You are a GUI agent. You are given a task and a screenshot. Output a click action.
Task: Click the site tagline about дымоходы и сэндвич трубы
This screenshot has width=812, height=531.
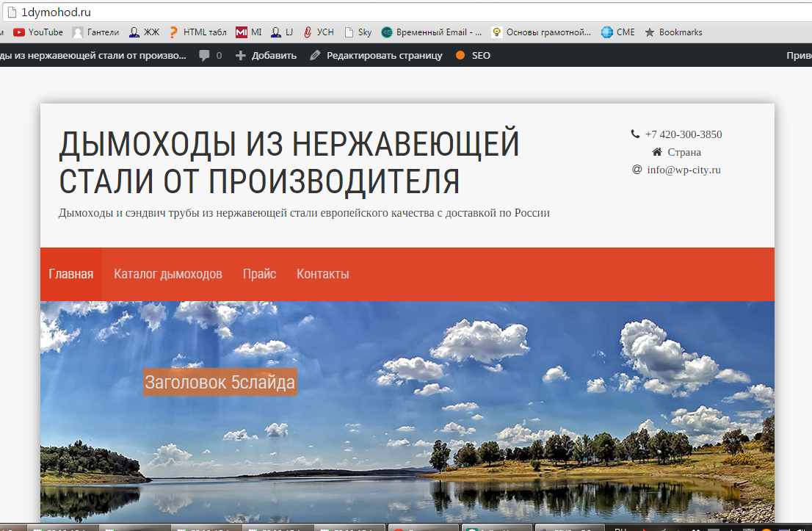(304, 213)
